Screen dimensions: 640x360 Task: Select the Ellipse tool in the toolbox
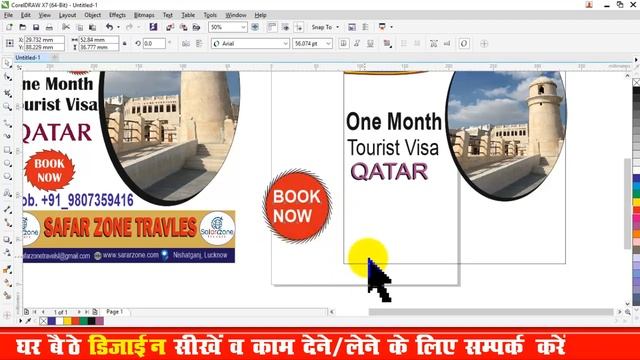click(7, 163)
